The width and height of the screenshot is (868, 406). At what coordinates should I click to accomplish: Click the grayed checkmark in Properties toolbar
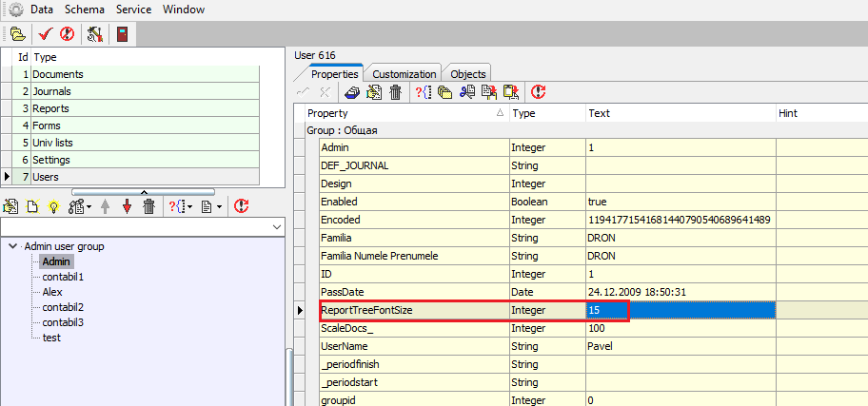(304, 92)
